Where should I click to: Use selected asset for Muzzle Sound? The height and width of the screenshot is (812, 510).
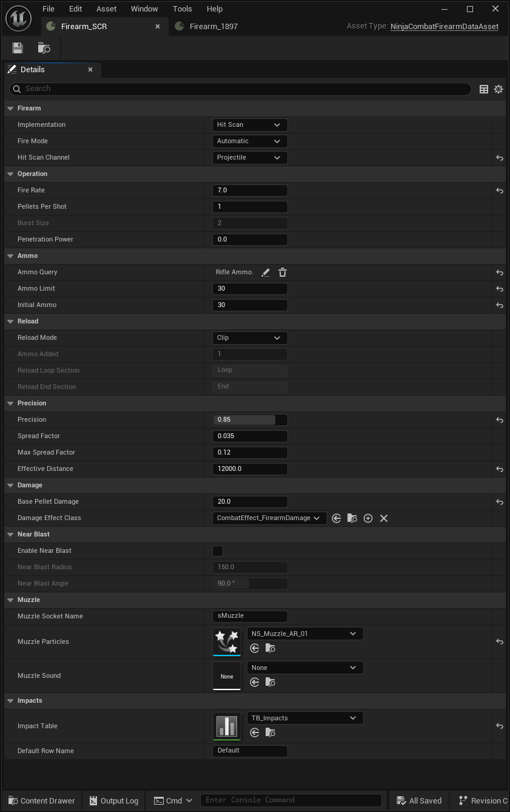pyautogui.click(x=255, y=682)
